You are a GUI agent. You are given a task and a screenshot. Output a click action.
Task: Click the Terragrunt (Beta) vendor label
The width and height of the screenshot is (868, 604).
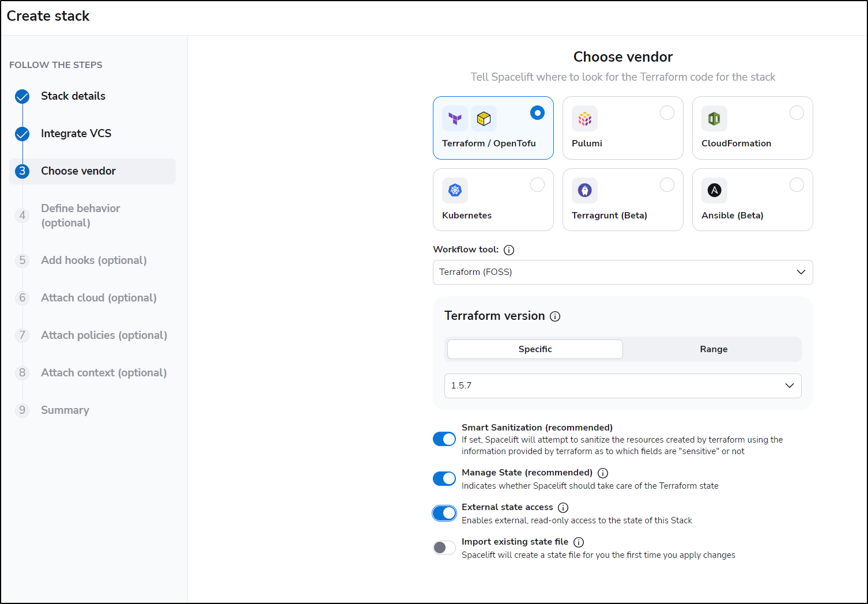[609, 216]
